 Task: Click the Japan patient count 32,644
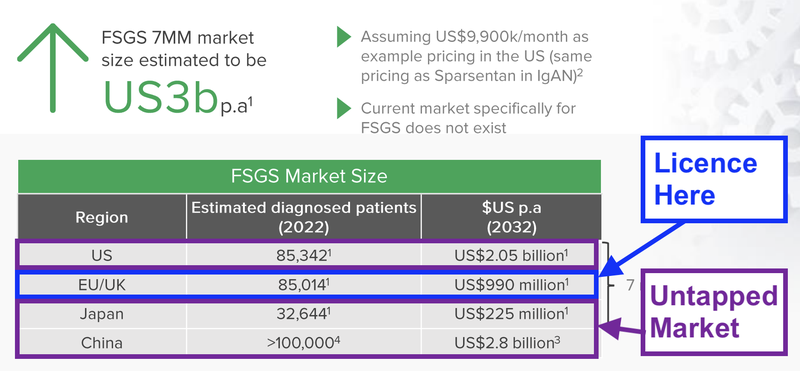[x=304, y=314]
